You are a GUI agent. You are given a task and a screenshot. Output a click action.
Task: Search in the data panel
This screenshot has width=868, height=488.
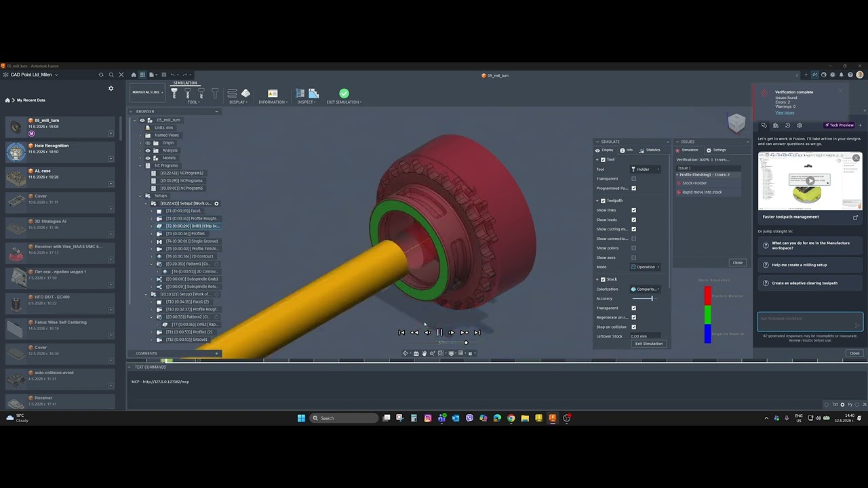(111, 75)
